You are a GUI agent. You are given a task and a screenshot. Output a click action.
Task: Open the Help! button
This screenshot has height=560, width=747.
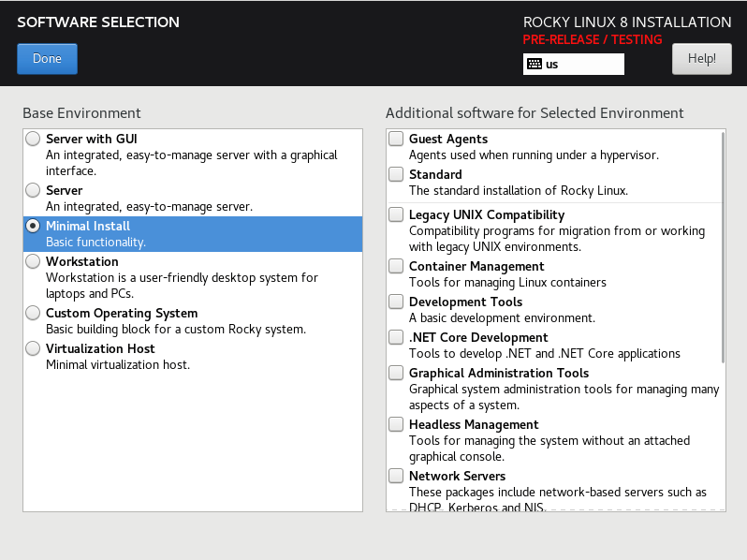[702, 59]
